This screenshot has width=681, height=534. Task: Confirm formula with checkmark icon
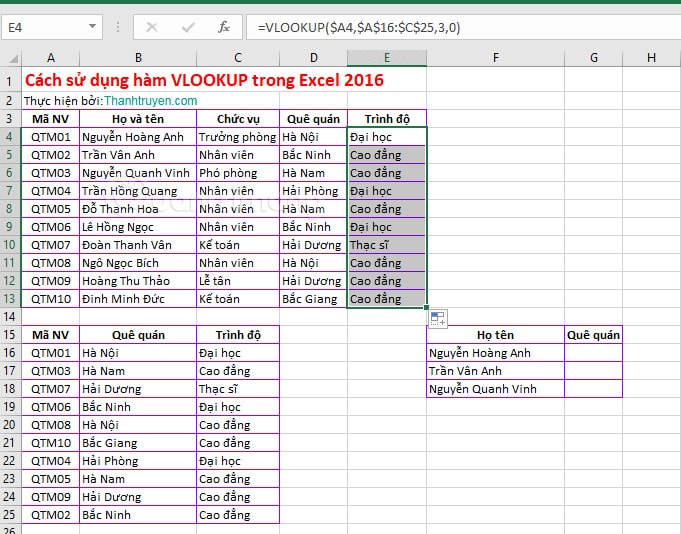pos(188,27)
